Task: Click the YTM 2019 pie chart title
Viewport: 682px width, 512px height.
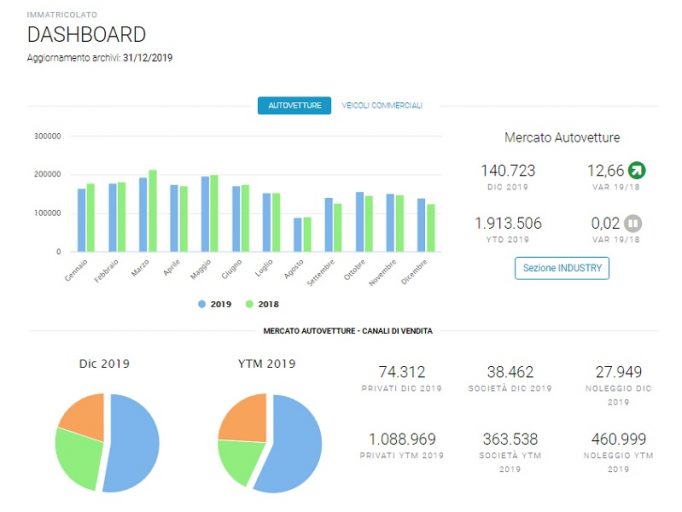Action: click(x=267, y=364)
